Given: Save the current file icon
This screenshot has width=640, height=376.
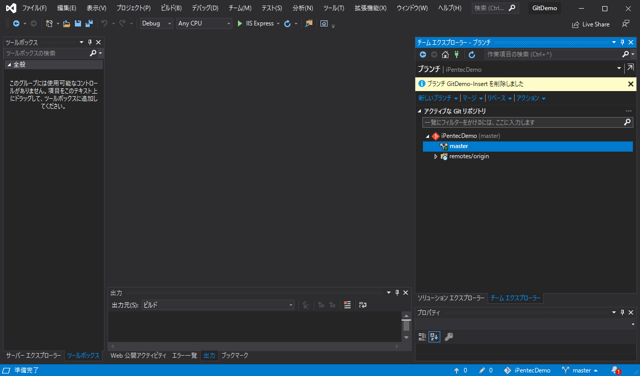Looking at the screenshot, I should click(78, 24).
